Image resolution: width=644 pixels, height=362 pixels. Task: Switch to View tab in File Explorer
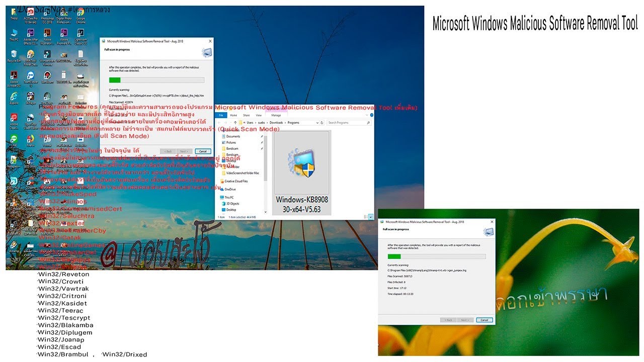tap(259, 115)
